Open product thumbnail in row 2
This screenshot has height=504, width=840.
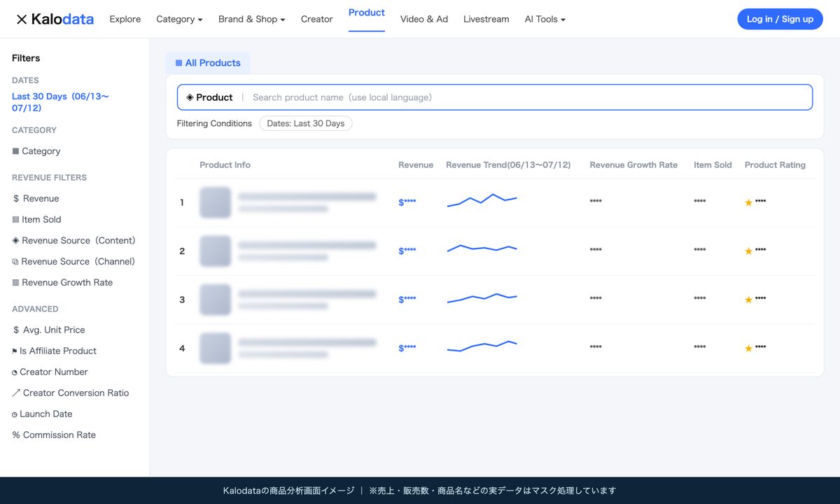coord(216,251)
